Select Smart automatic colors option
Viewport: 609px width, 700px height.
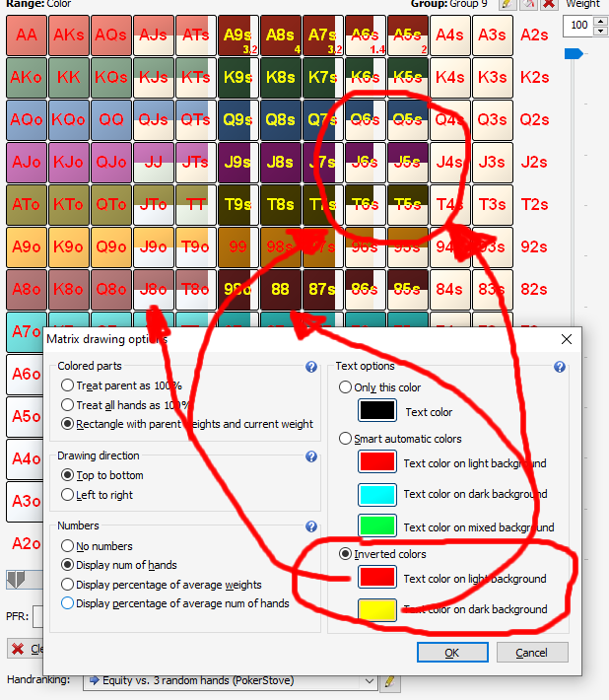click(x=400, y=439)
